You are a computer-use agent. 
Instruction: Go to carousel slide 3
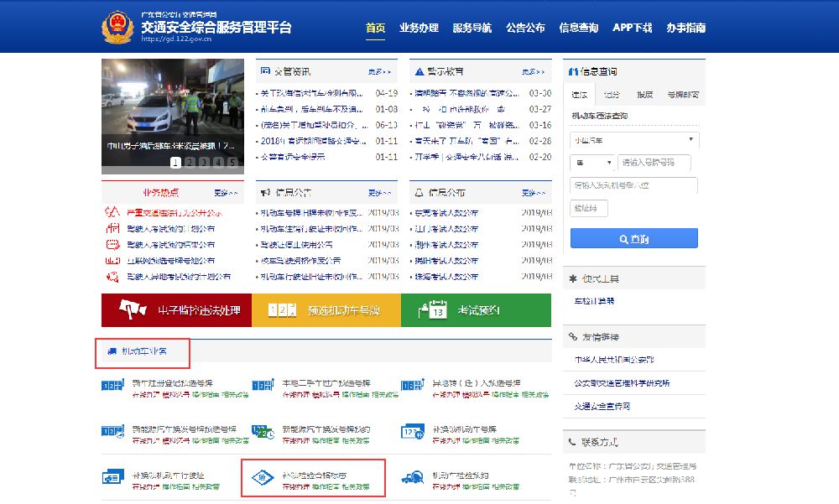tap(204, 162)
